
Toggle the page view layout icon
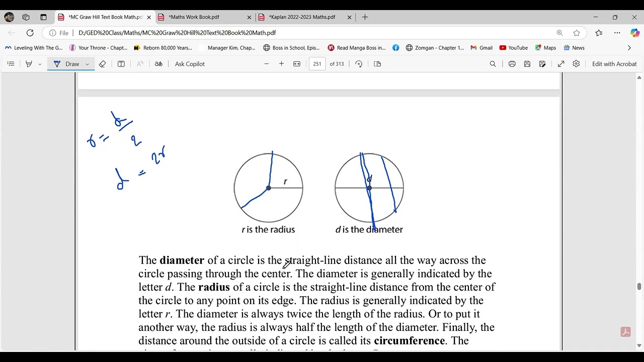coord(377,64)
